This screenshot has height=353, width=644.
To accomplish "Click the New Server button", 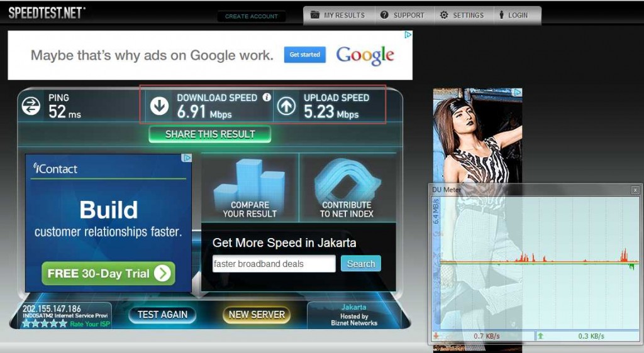I will 257,315.
